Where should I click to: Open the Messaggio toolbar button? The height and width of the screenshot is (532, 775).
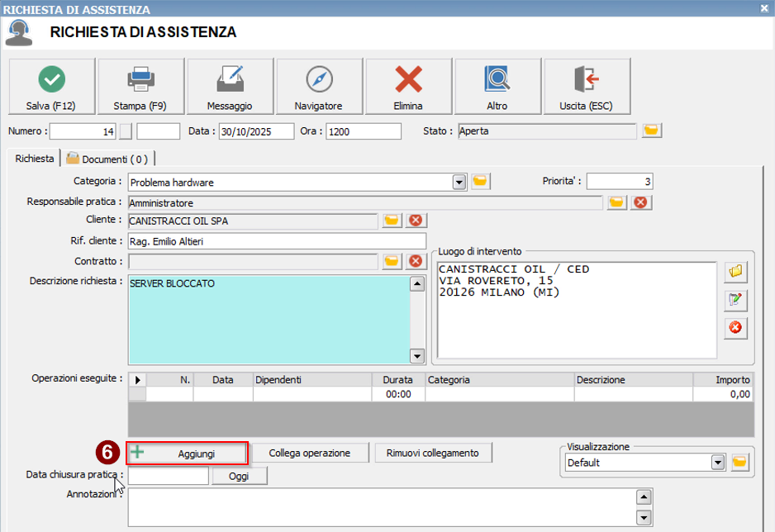(x=230, y=87)
